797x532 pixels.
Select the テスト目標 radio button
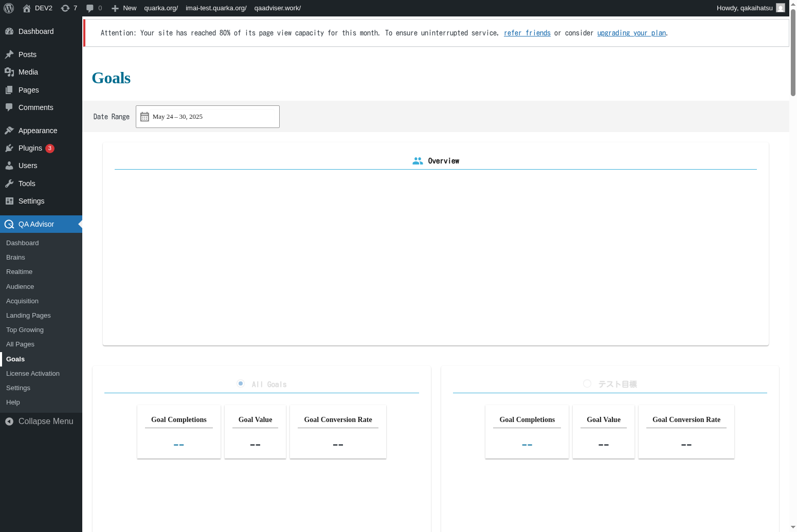point(587,383)
